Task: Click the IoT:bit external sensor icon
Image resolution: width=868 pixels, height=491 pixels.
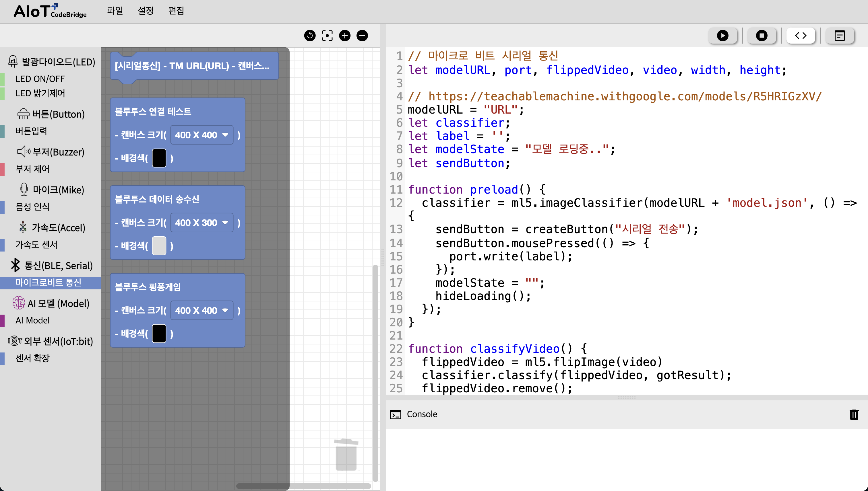Action: coord(15,341)
